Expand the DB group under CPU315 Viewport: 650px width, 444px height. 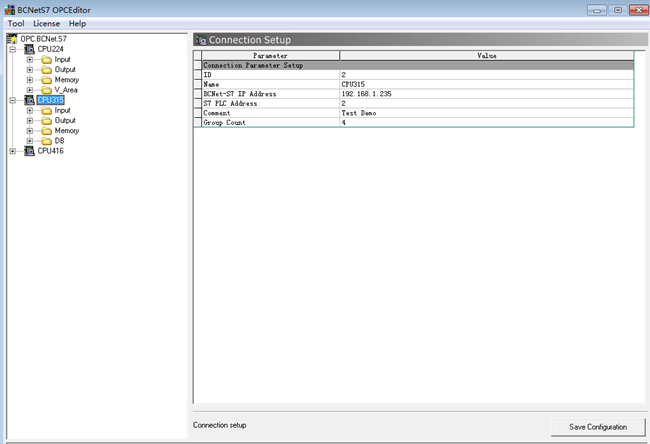click(x=30, y=141)
